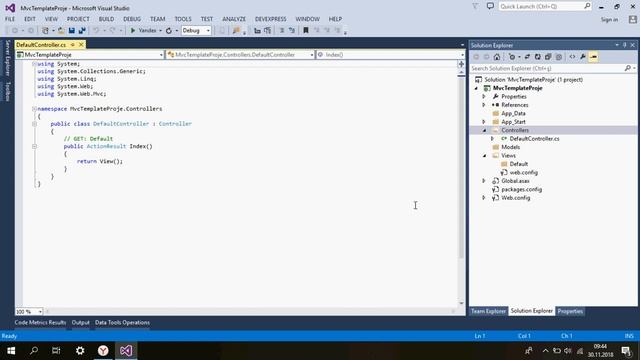Screen dimensions: 640x360
Task: Open the BUILD menu
Action: click(106, 19)
